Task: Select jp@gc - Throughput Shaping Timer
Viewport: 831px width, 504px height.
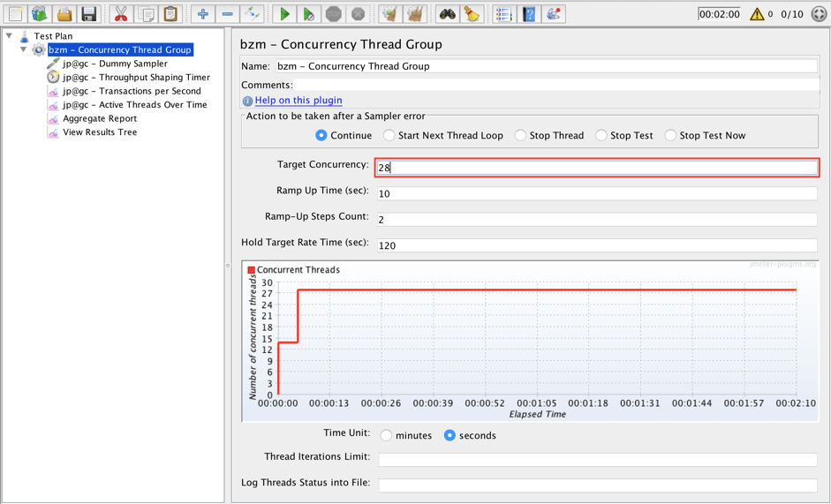Action: [136, 78]
